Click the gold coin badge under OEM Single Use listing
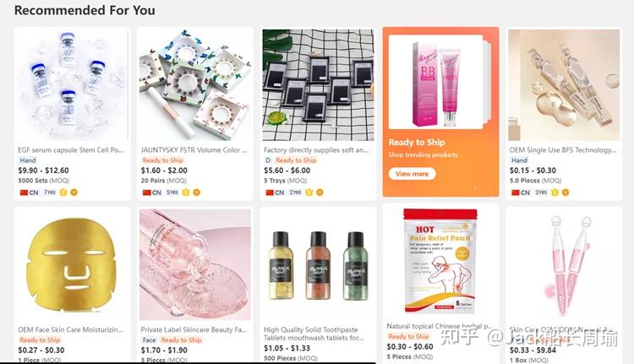634x364 pixels. [566, 193]
